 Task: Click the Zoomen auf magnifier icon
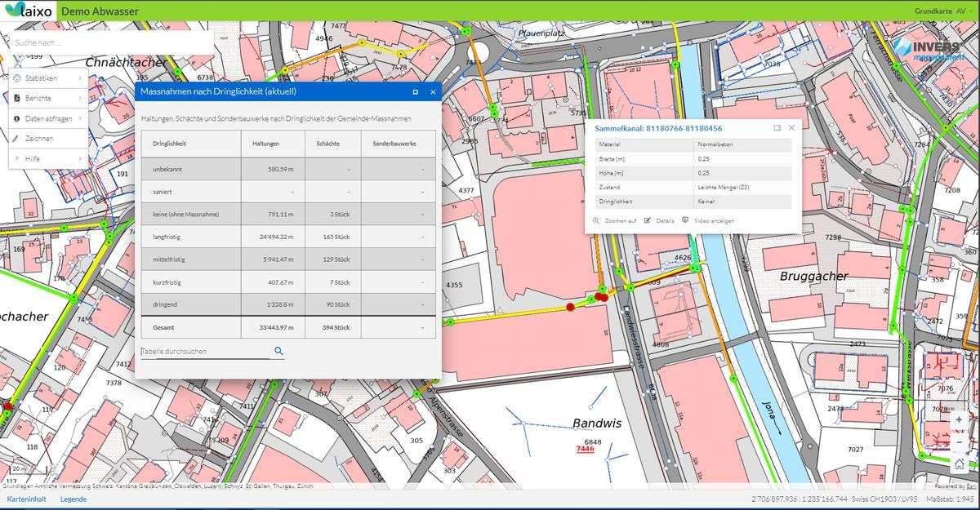tap(597, 221)
